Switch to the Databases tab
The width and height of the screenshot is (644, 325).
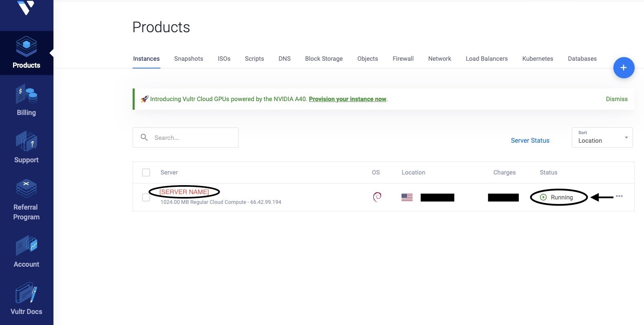582,59
